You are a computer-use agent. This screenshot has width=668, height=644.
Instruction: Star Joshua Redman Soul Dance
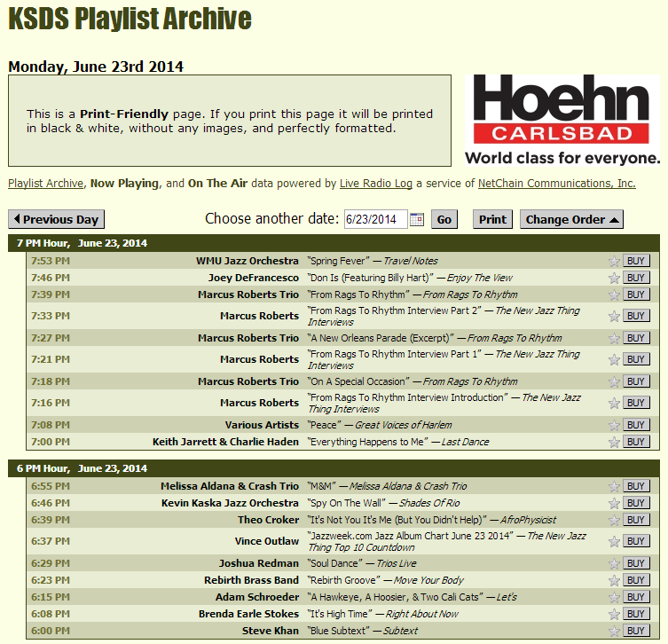click(614, 563)
